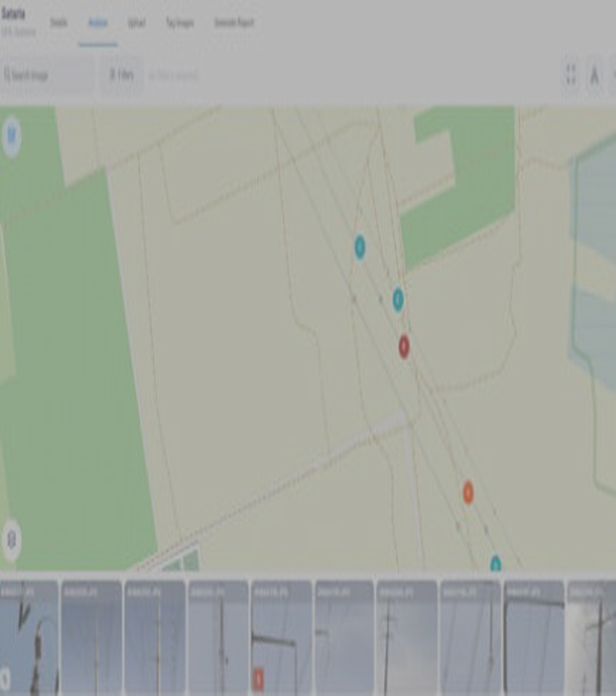616x696 pixels.
Task: Click the round button at map top-left
Action: tap(11, 135)
